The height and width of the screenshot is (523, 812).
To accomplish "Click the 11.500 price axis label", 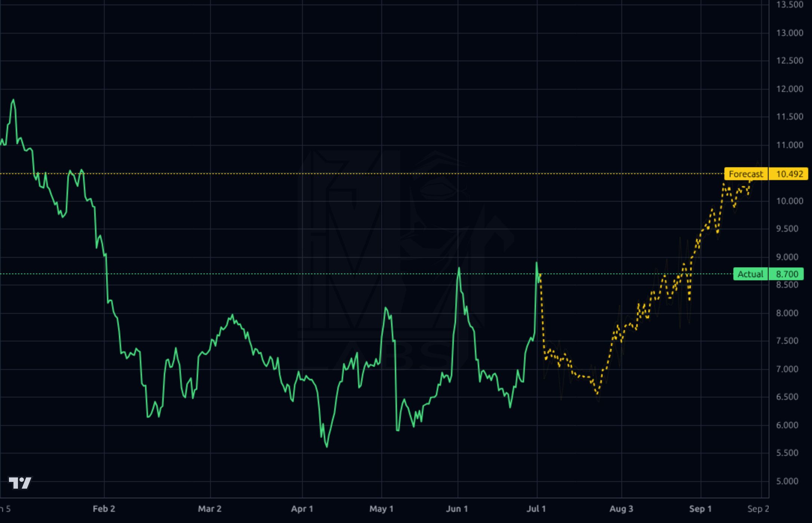I will [x=790, y=117].
